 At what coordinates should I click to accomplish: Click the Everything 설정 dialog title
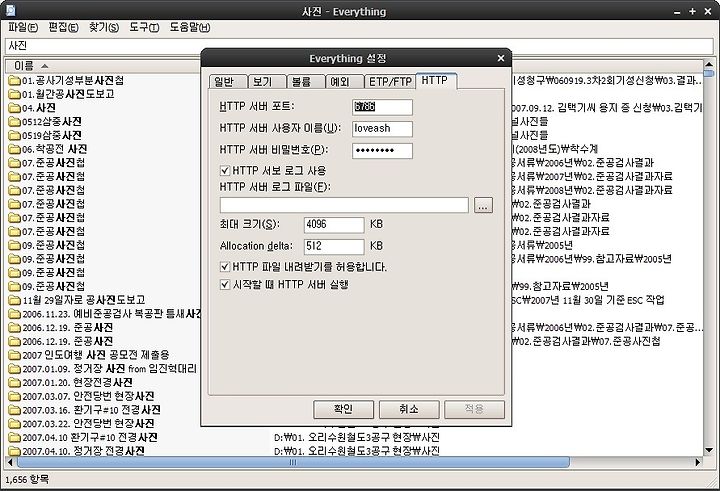pos(348,59)
